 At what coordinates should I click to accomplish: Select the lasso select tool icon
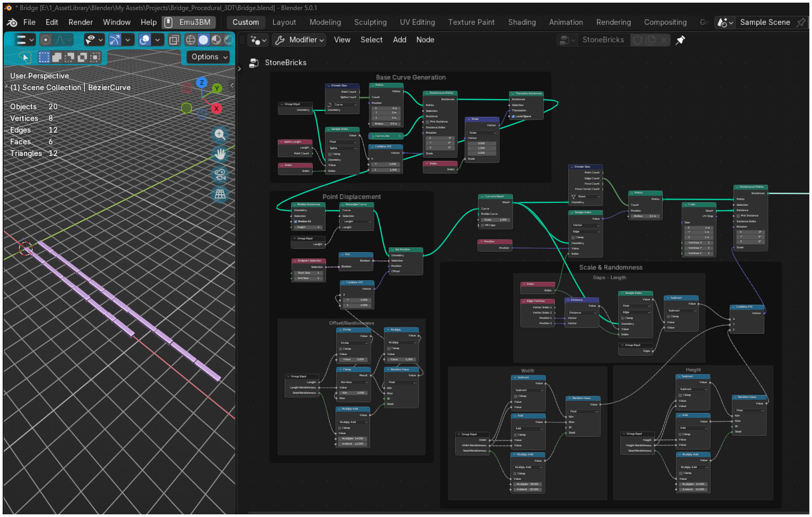point(24,57)
